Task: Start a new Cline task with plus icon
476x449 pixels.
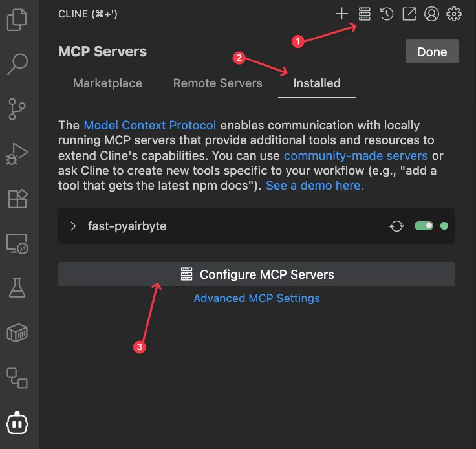Action: (341, 14)
